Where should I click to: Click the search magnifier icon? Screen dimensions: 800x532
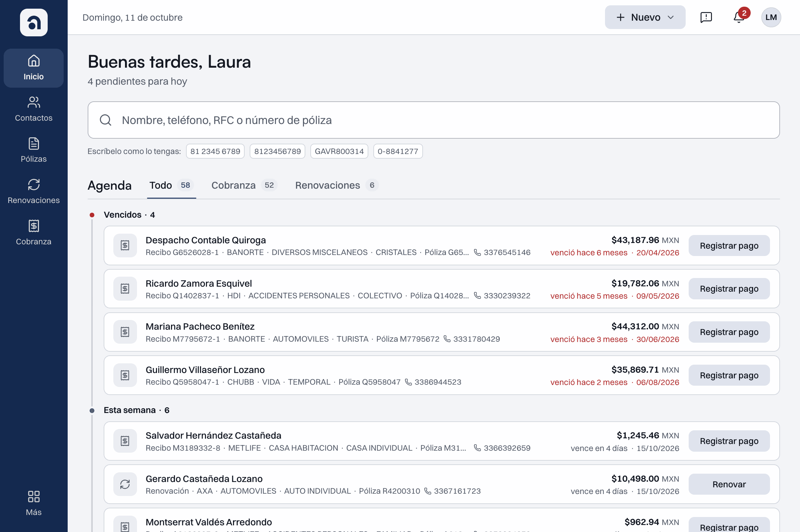tap(106, 120)
